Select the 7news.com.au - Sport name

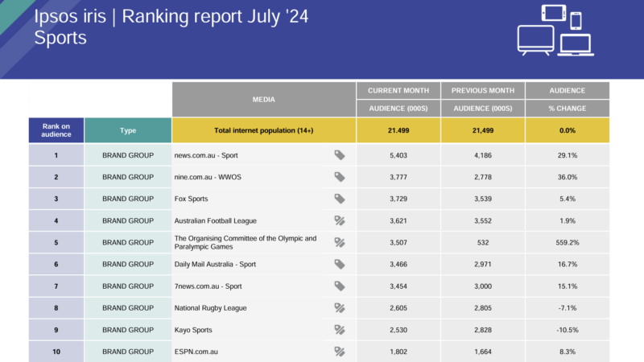pos(208,286)
